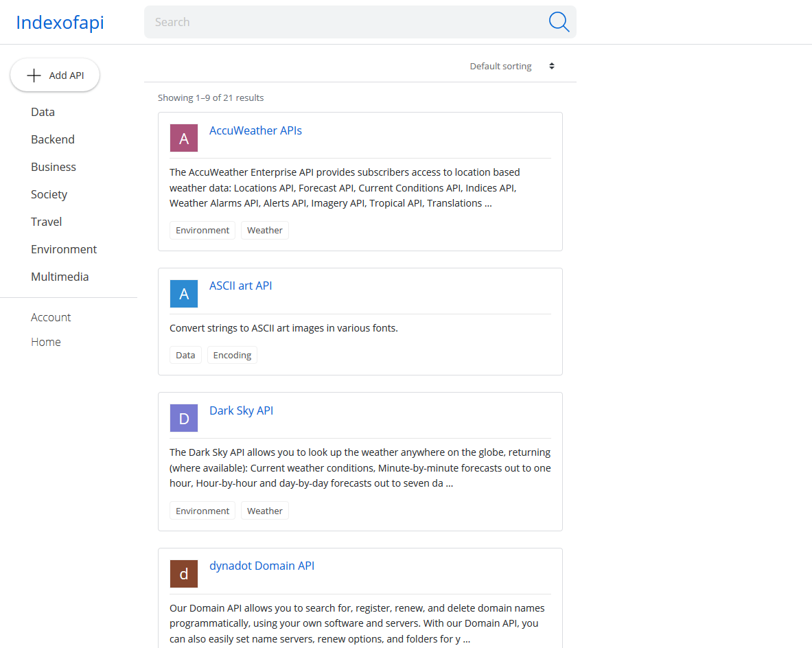Select the Environment tag under AccuWeather APIs
The height and width of the screenshot is (648, 812).
[x=202, y=230]
